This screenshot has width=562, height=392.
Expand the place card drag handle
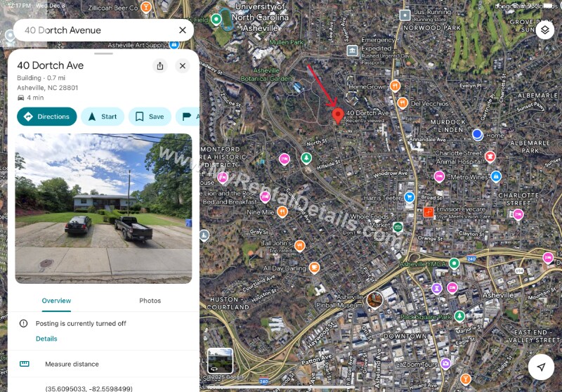pos(103,54)
